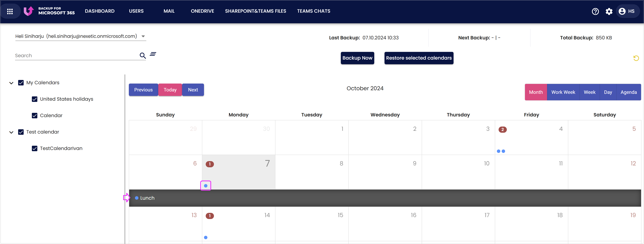Uncheck the Calendar checkbox
This screenshot has width=644, height=244.
coord(35,116)
